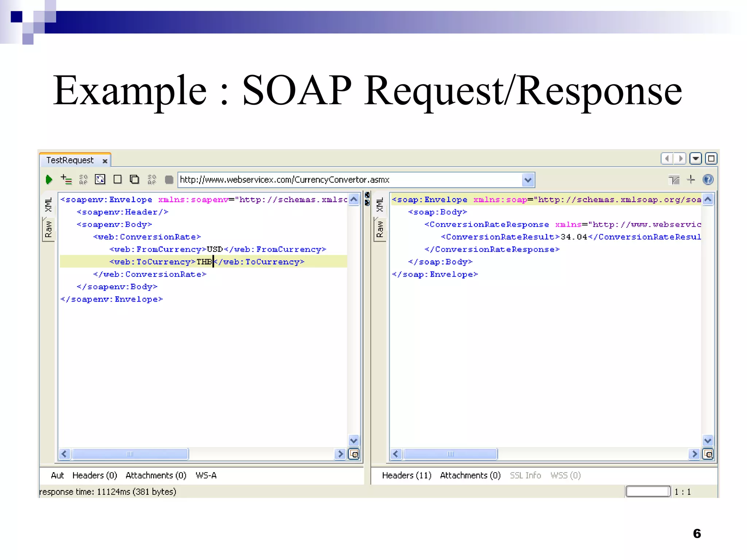Viewport: 747px width, 560px height.
Task: Click response editor scroll left arrow
Action: (396, 454)
